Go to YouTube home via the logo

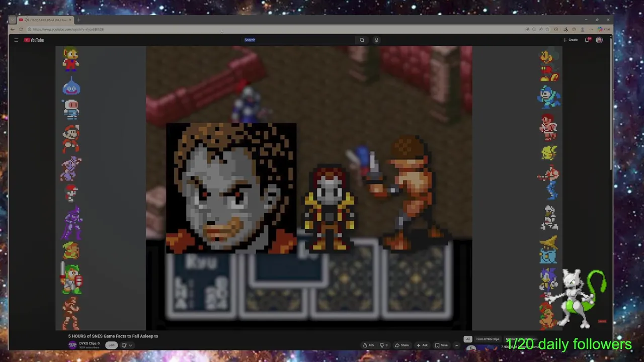(x=34, y=40)
